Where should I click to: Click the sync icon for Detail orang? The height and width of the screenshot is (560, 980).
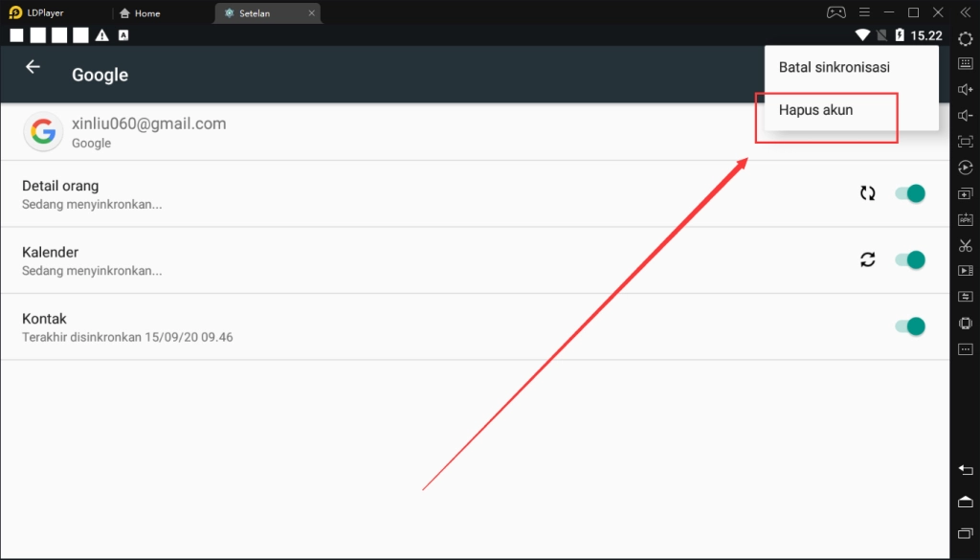867,193
